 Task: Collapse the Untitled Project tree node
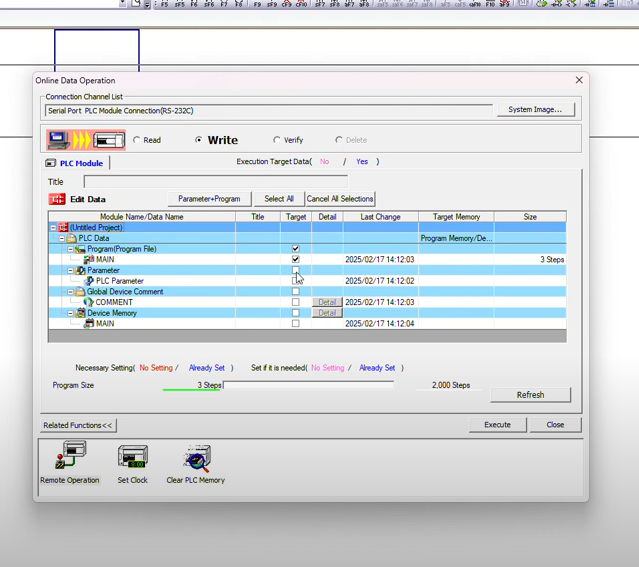53,228
